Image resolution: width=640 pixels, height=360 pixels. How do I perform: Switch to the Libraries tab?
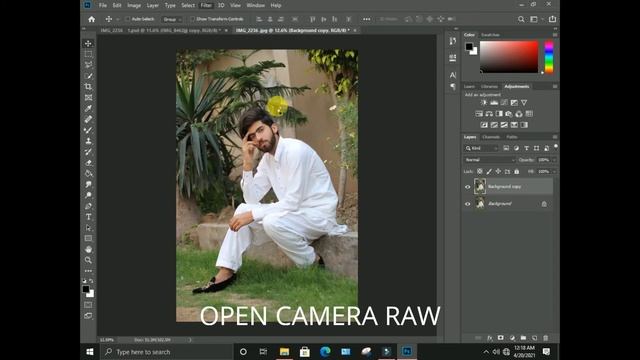pyautogui.click(x=489, y=87)
